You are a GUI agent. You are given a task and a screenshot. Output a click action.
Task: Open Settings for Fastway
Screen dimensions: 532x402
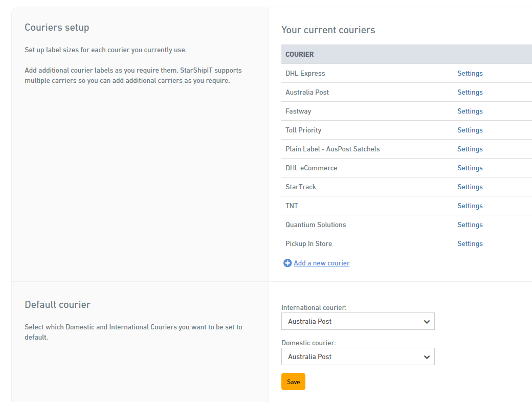coord(470,111)
